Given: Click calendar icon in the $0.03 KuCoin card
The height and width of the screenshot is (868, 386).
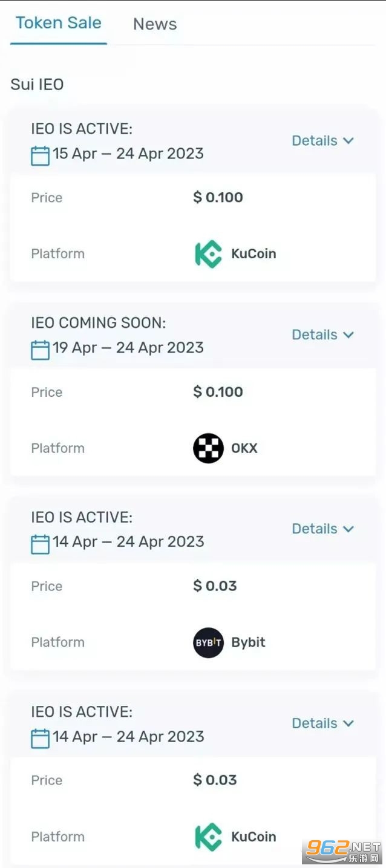Looking at the screenshot, I should tap(40, 739).
